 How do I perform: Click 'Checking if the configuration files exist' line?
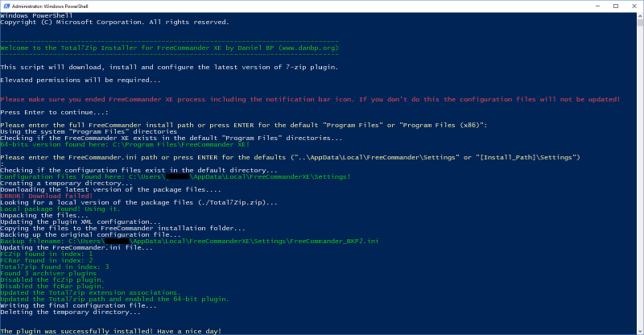tap(138, 170)
